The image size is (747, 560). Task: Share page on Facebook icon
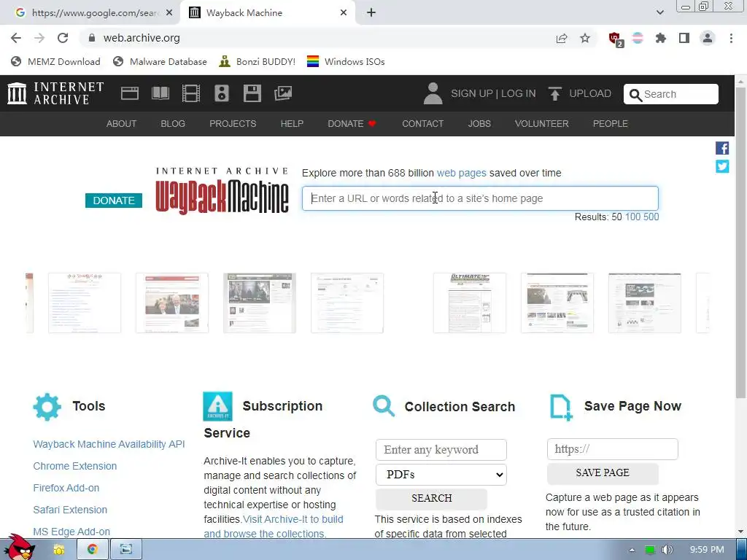(722, 148)
